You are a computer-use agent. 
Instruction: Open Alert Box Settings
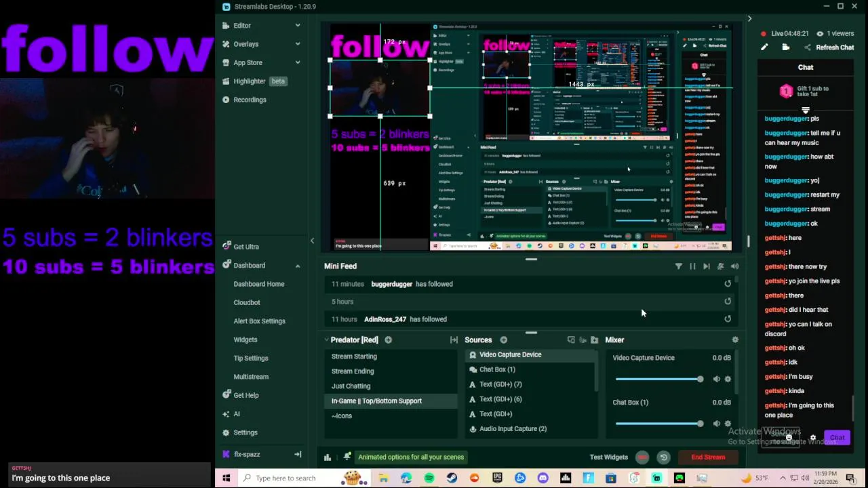[259, 321]
